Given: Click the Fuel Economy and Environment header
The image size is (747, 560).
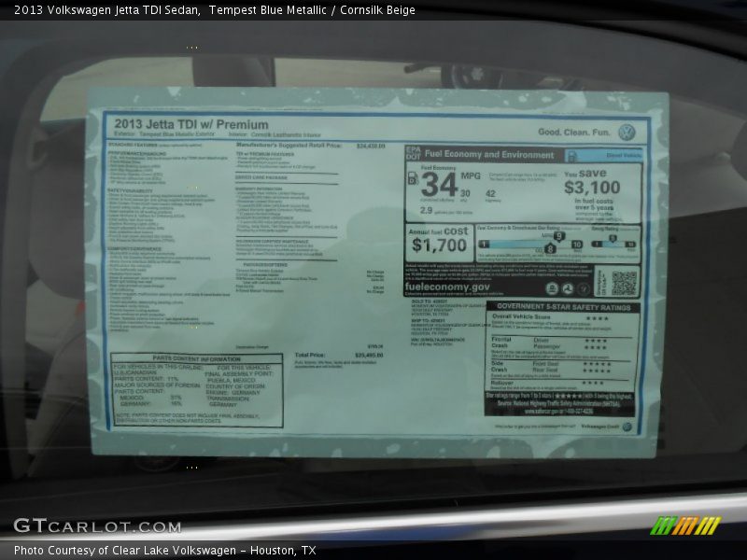Looking at the screenshot, I should click(489, 155).
